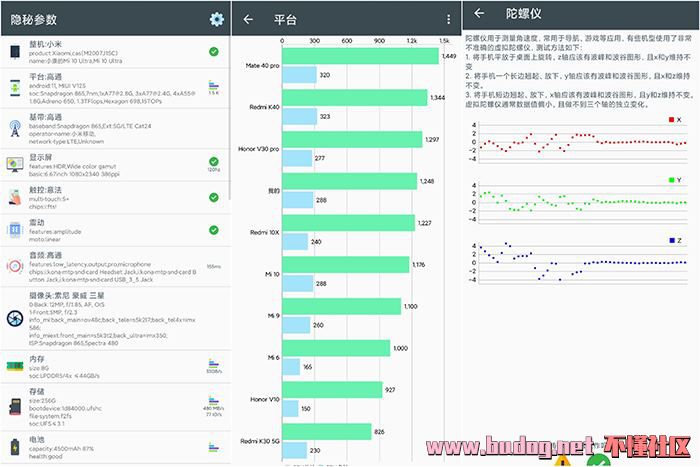Open the 平台:高通 row title
Image resolution: width=700 pixels, height=467 pixels.
(x=46, y=77)
